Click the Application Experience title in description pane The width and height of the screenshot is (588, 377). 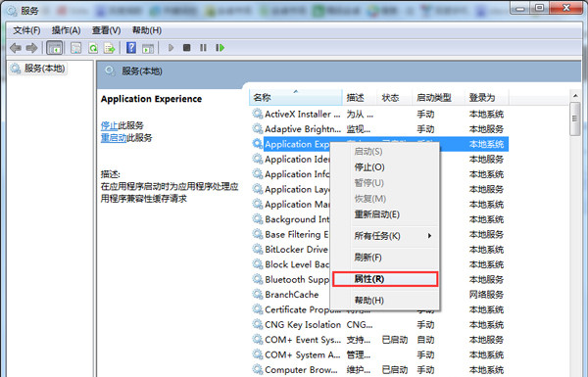(x=151, y=99)
